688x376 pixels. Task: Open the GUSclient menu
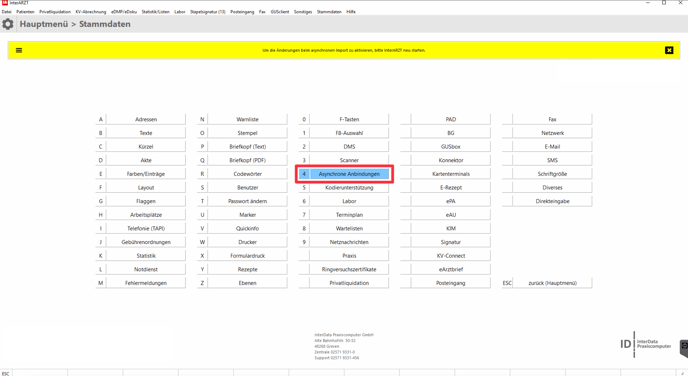280,12
